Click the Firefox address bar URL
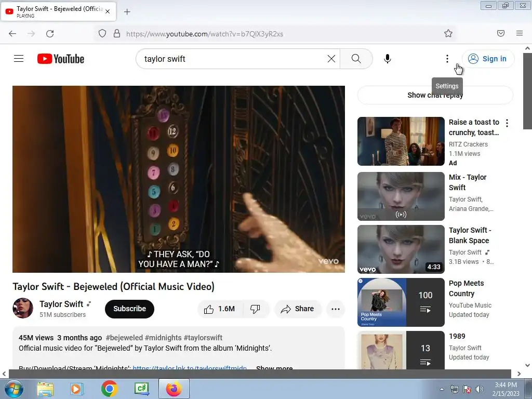Image resolution: width=532 pixels, height=399 pixels. pyautogui.click(x=204, y=34)
